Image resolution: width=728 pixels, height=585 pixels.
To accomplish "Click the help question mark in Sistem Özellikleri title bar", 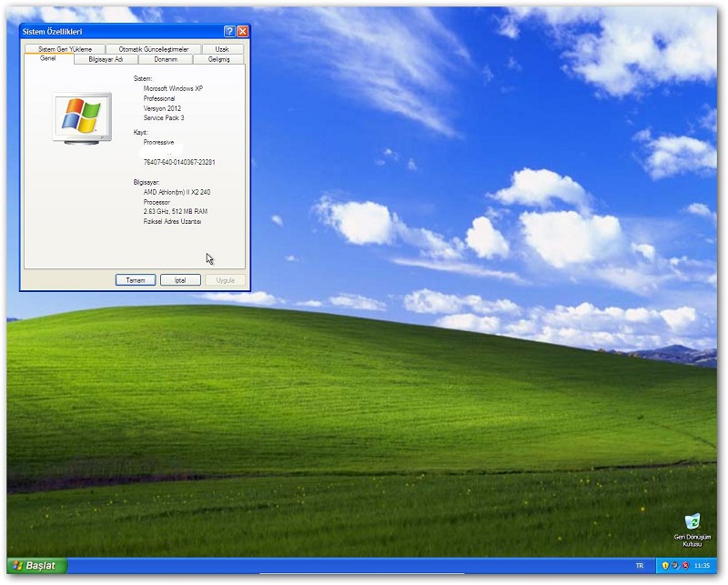I will point(229,31).
